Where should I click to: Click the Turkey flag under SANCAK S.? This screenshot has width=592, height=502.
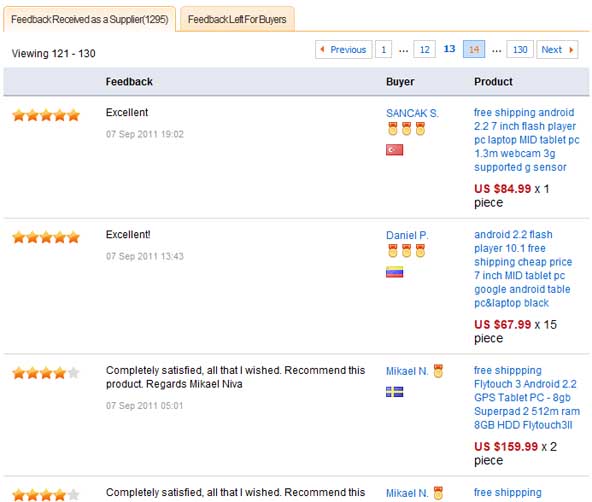394,150
